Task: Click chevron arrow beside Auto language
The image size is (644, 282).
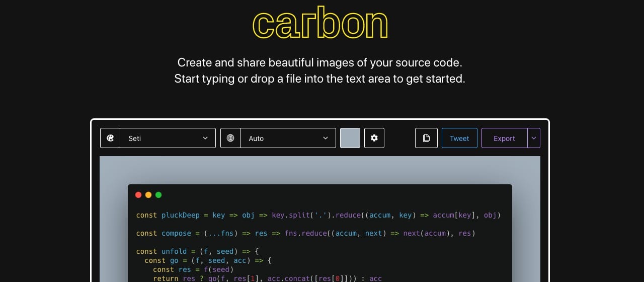Action: coord(326,138)
